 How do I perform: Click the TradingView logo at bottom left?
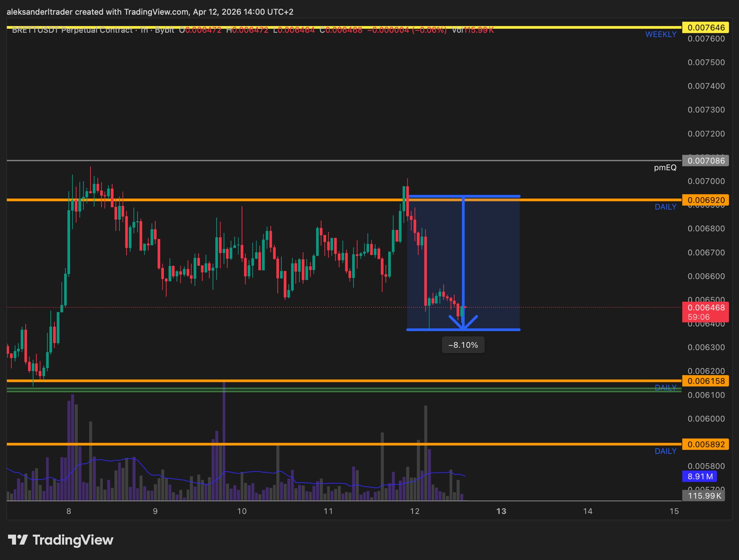(61, 540)
